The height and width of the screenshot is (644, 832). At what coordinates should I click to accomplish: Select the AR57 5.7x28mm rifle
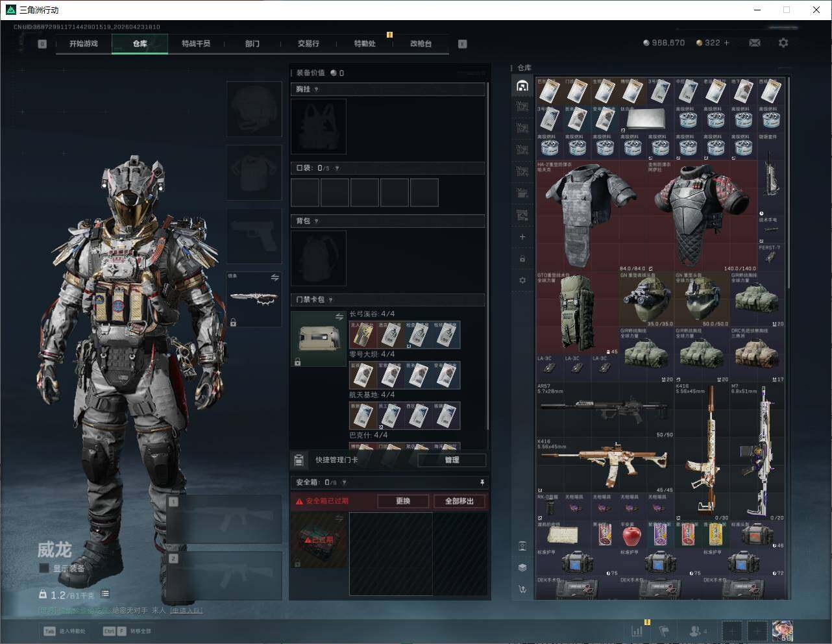tap(605, 410)
